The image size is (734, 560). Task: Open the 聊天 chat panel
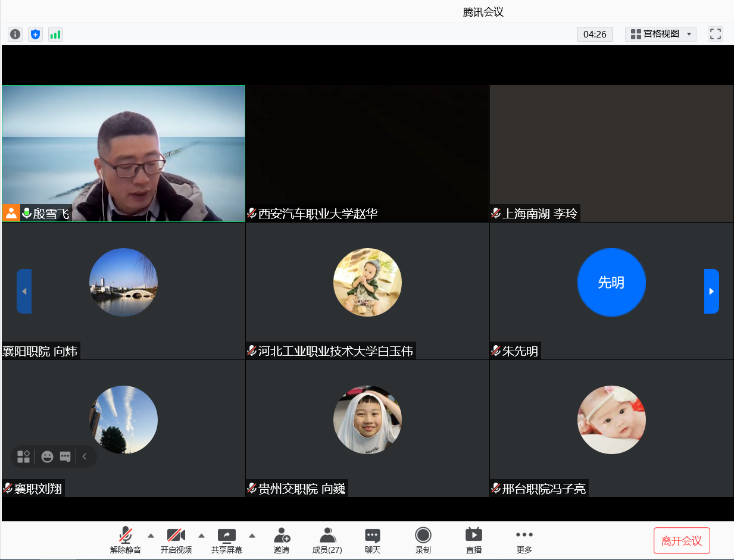[373, 540]
